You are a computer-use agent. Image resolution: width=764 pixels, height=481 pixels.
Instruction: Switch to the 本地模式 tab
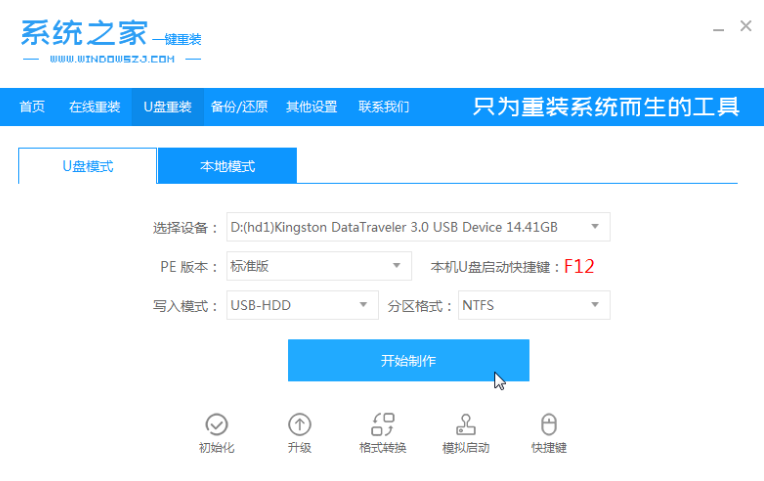[x=227, y=166]
